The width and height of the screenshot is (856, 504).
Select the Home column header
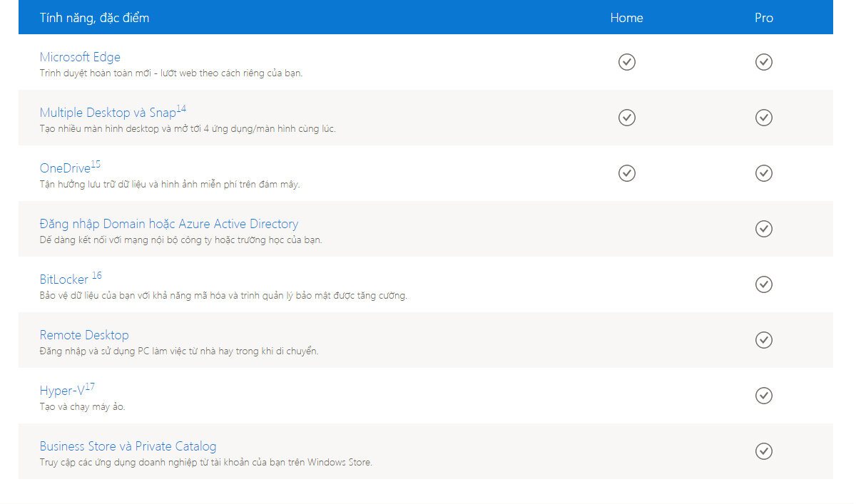point(626,18)
